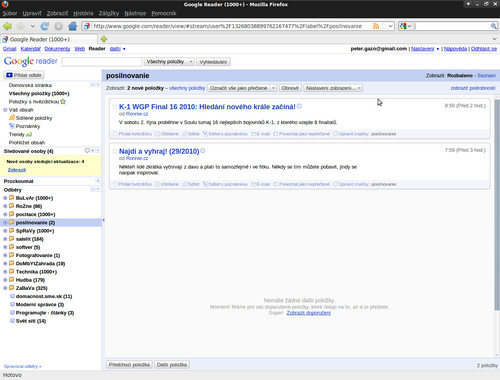
Task: Reload the page with the refresh icon
Action: pos(45,26)
